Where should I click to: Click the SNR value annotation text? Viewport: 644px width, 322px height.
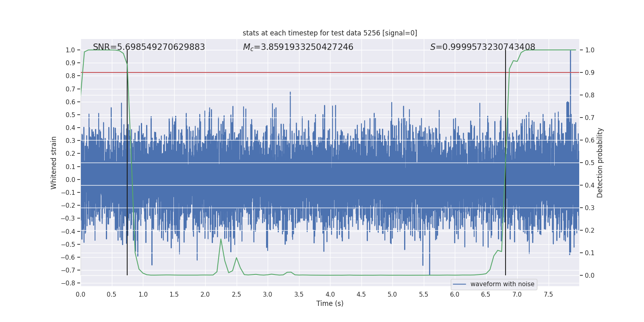tap(149, 47)
